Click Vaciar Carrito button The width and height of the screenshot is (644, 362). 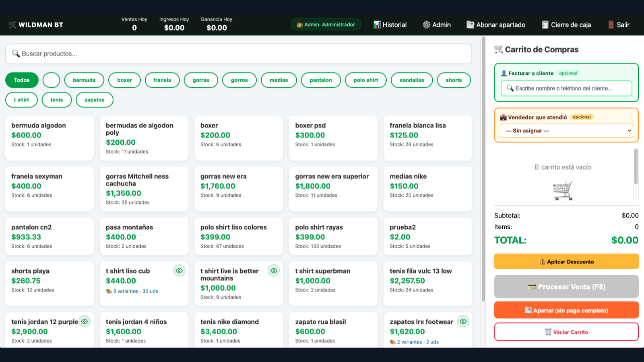(x=566, y=332)
